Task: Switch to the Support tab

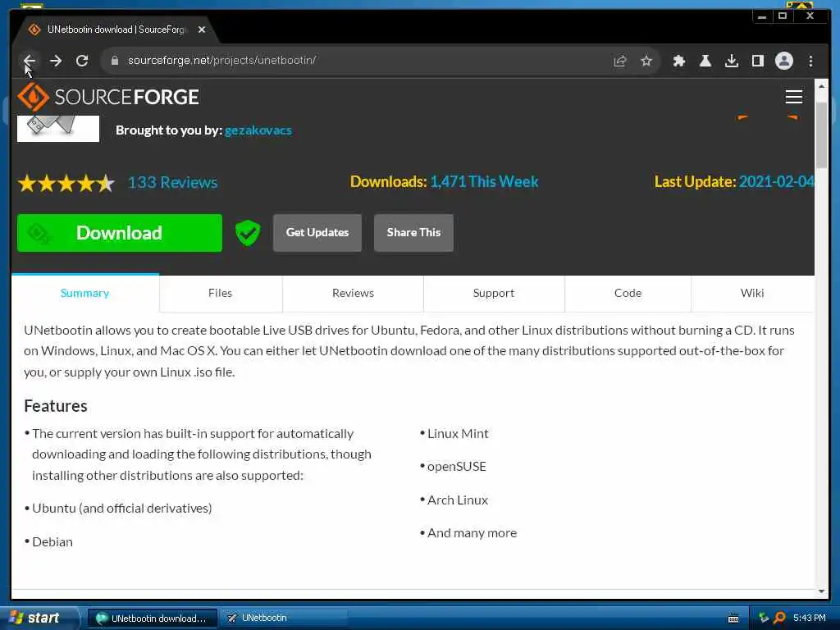Action: pyautogui.click(x=493, y=293)
